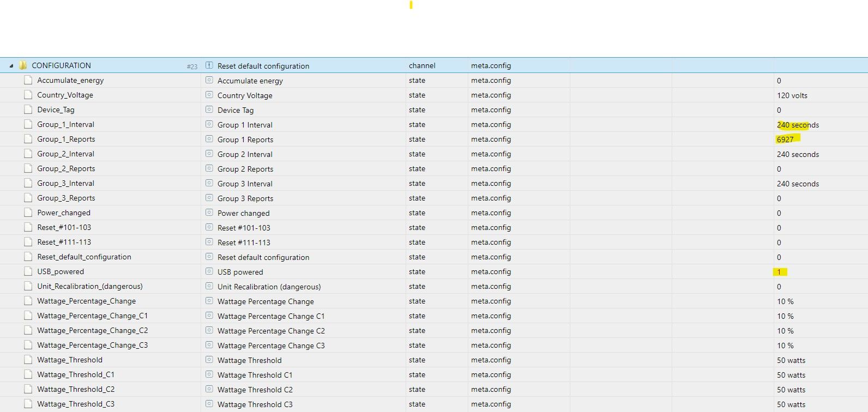Click the Accumulate energy value 0
Image resolution: width=868 pixels, height=412 pixels.
(779, 81)
